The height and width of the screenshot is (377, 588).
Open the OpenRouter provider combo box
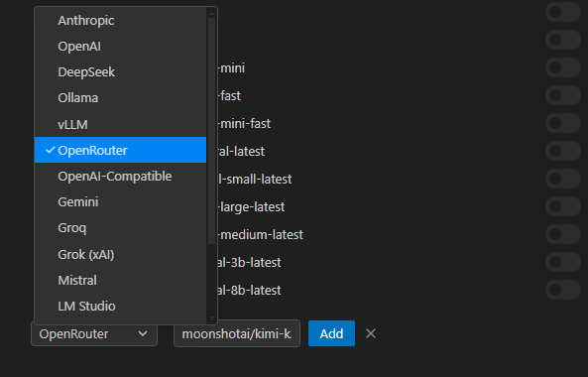[x=94, y=333]
